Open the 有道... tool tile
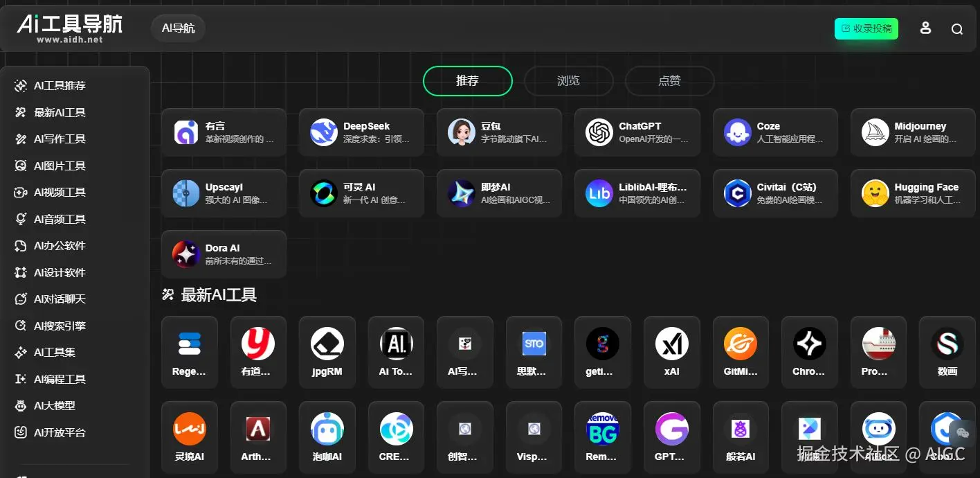980x478 pixels. point(258,352)
